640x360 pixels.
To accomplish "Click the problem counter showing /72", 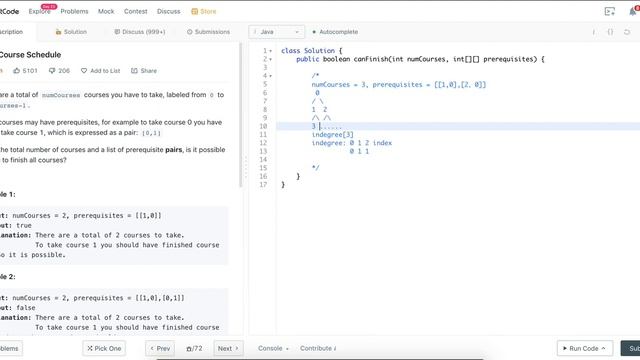I will click(194, 348).
